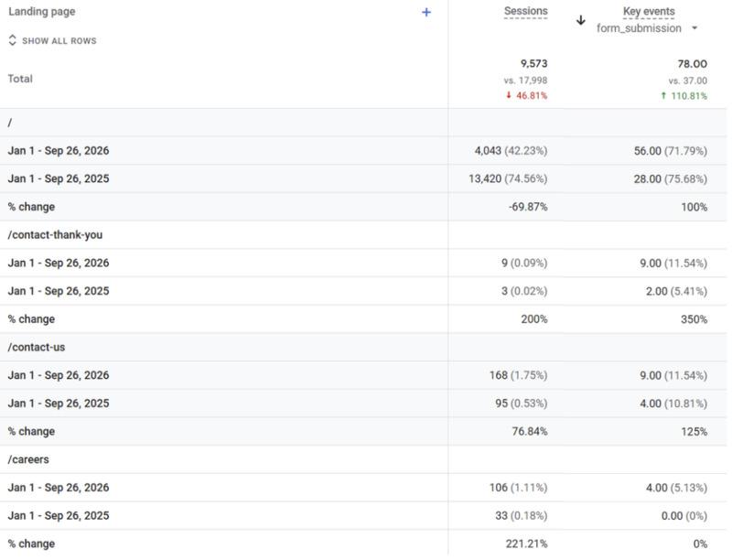
Task: Click the total key events value 78.00
Action: [x=693, y=63]
